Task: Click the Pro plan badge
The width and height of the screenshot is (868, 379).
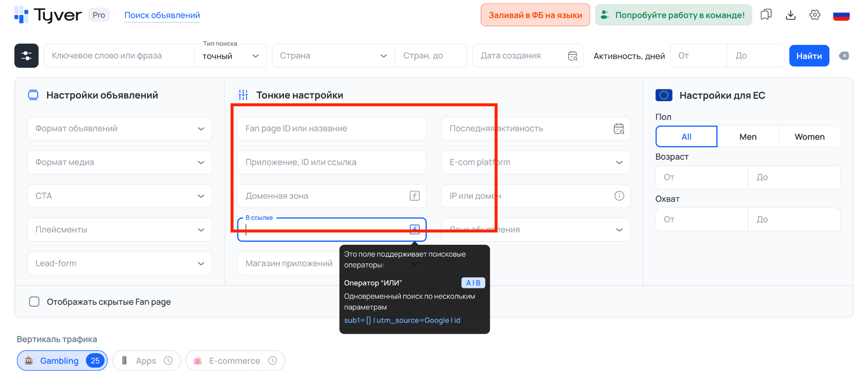Action: (99, 15)
